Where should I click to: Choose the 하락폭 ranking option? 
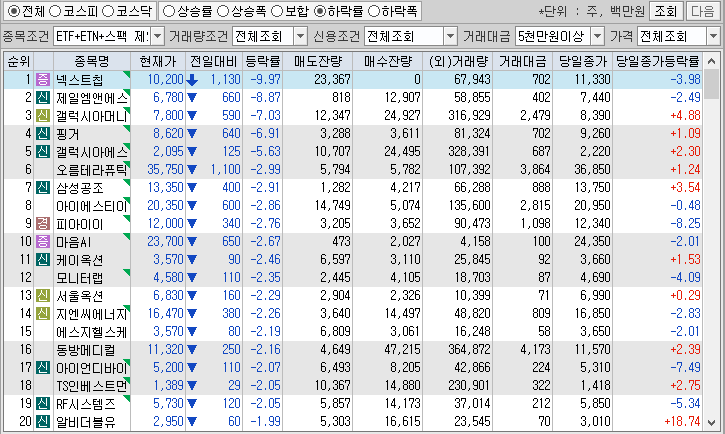coord(374,11)
